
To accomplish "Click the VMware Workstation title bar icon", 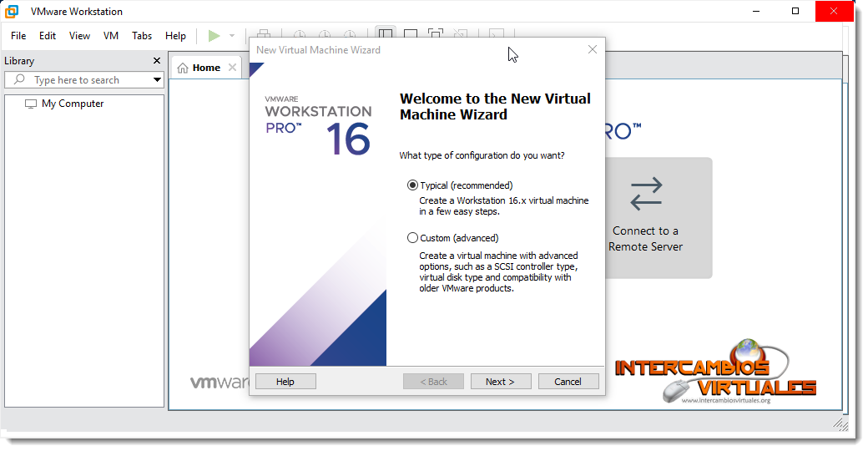I will click(12, 11).
